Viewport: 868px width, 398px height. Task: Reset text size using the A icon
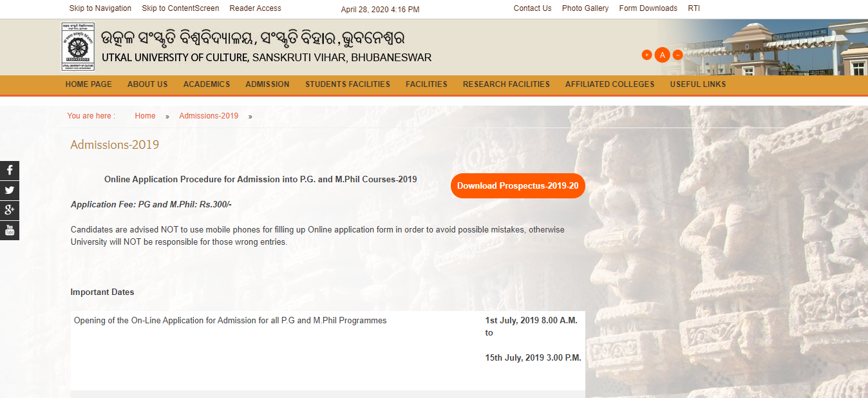(662, 55)
